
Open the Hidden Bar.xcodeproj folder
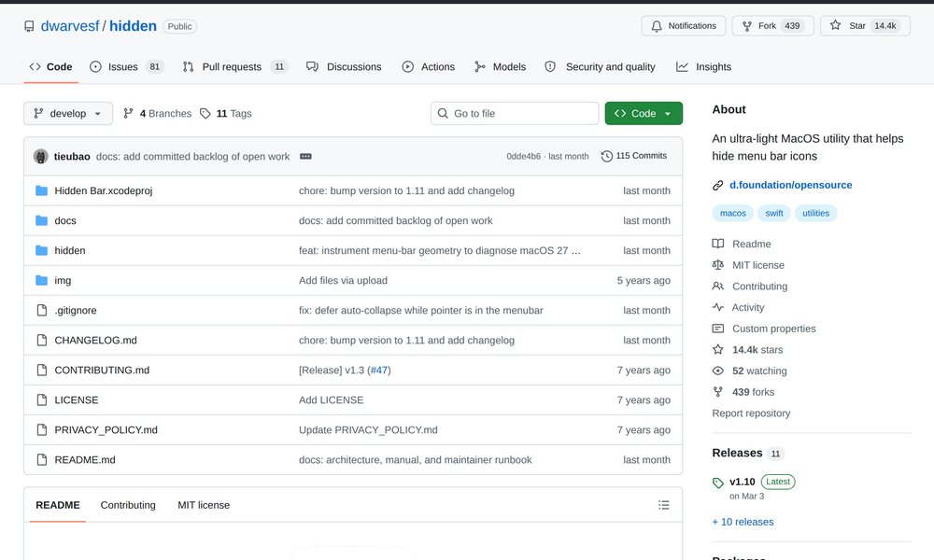pyautogui.click(x=104, y=190)
